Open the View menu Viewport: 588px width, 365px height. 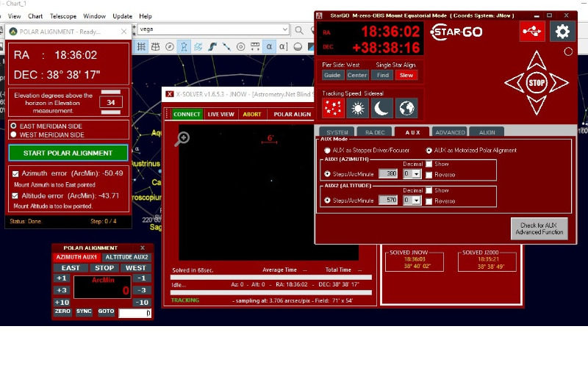(14, 16)
